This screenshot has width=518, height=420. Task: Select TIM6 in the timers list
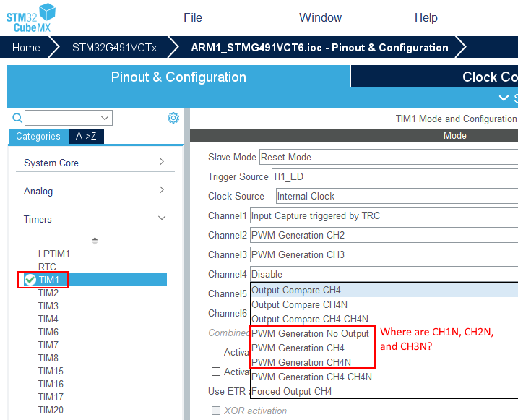click(48, 332)
